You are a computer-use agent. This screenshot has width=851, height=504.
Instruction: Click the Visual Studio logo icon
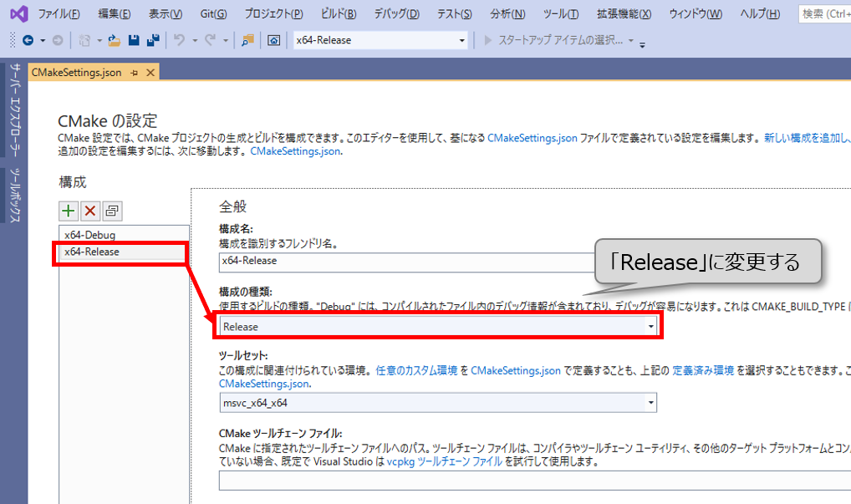pos(19,13)
